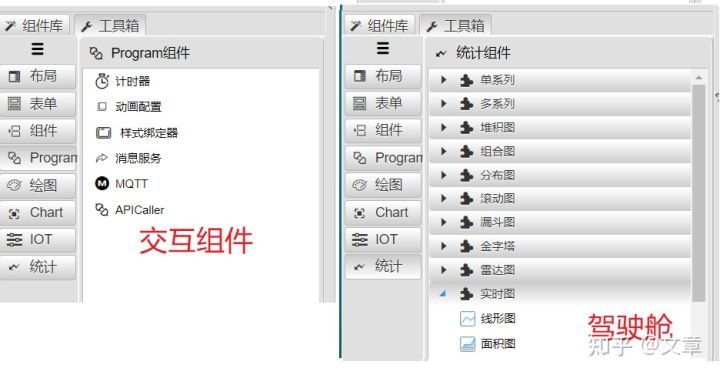Viewport: 720px width, 375px height.
Task: Open 工具箱 tab in right panel
Action: point(456,26)
